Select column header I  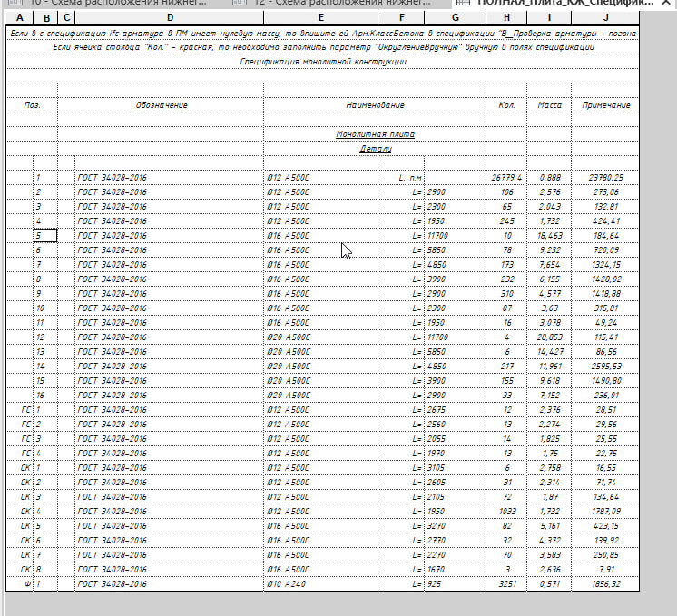click(x=549, y=18)
